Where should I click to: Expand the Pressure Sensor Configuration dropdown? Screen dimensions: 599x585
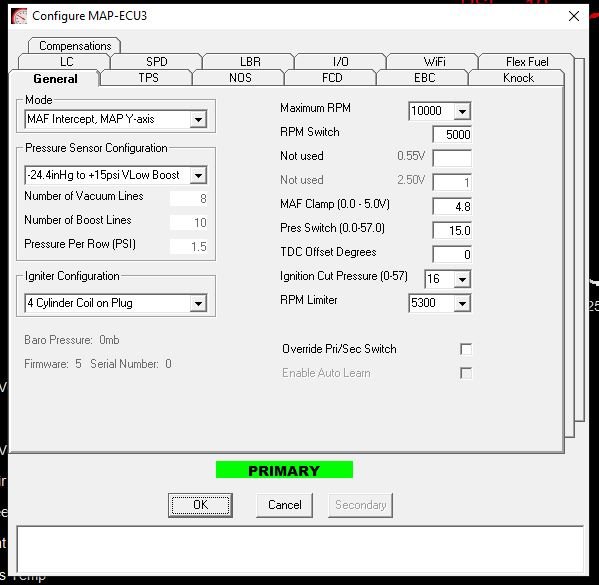(198, 175)
